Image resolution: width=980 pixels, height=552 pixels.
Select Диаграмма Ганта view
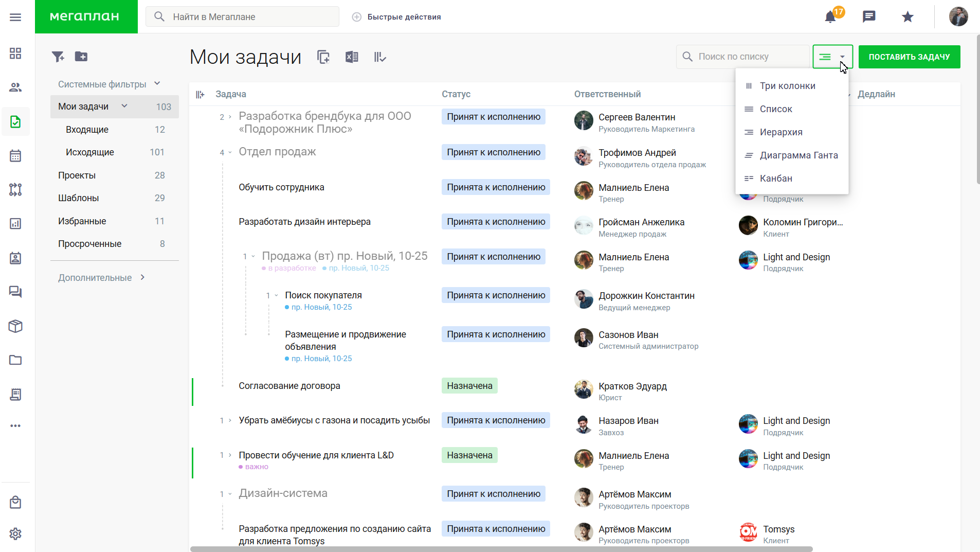pos(792,155)
